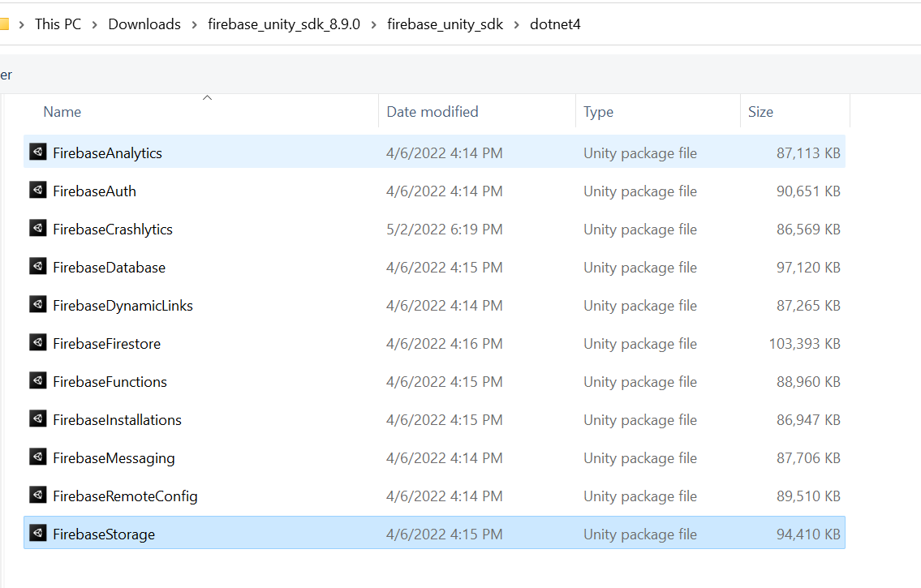The width and height of the screenshot is (921, 588).
Task: Click the 89,510 KB size cell
Action: coord(808,496)
